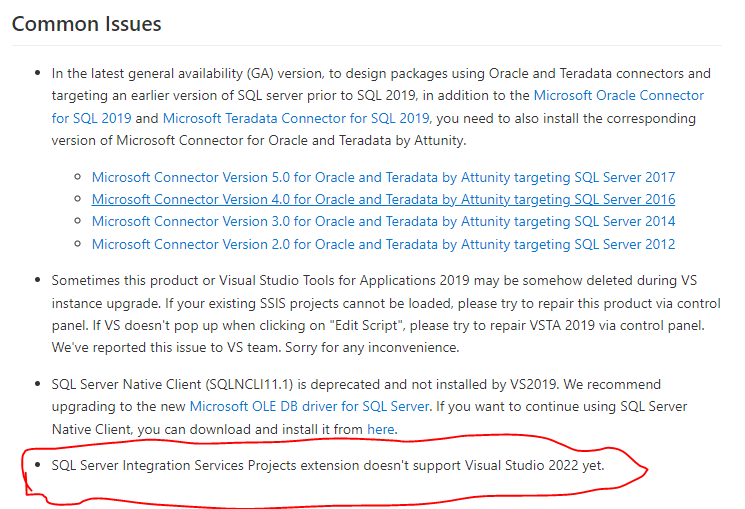Click the 'here' Native Client download link
The image size is (745, 509).
click(381, 429)
